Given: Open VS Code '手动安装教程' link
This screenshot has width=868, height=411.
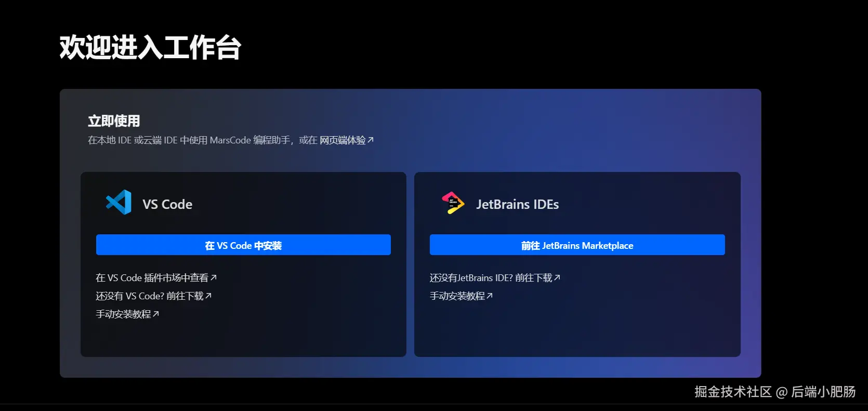Looking at the screenshot, I should pos(127,314).
